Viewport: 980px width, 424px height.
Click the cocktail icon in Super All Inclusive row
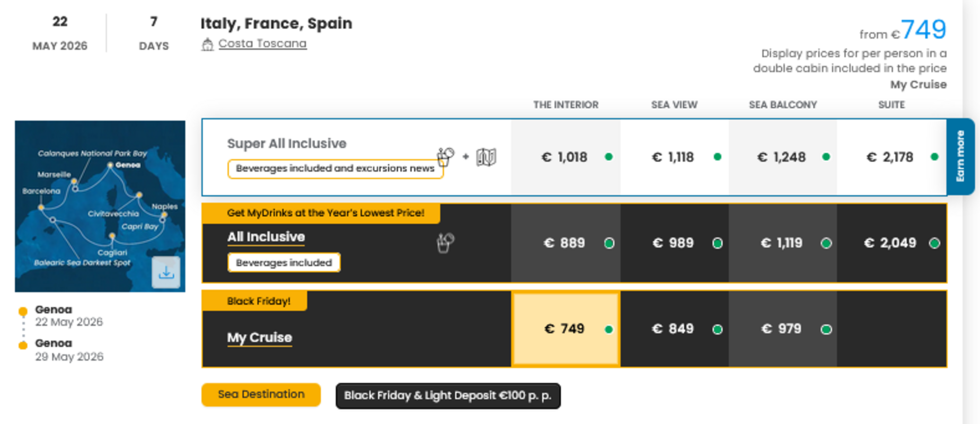pyautogui.click(x=445, y=156)
